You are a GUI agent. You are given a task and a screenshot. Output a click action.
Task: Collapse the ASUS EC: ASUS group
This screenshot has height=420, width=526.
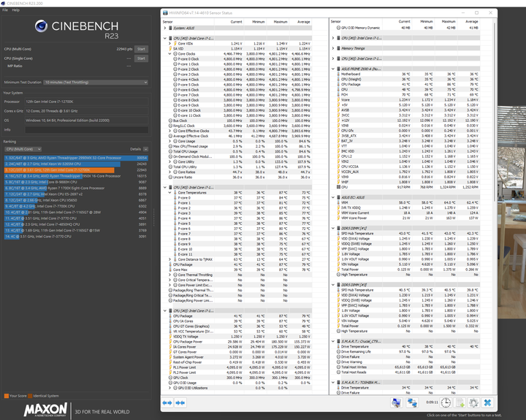tap(333, 197)
